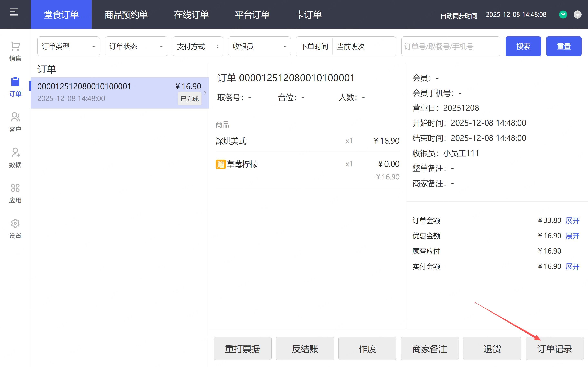Switch to the 在线订单 tab

point(191,14)
